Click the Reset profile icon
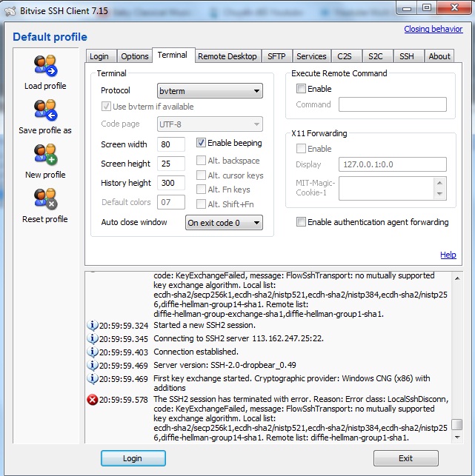This screenshot has width=475, height=476. [x=46, y=199]
